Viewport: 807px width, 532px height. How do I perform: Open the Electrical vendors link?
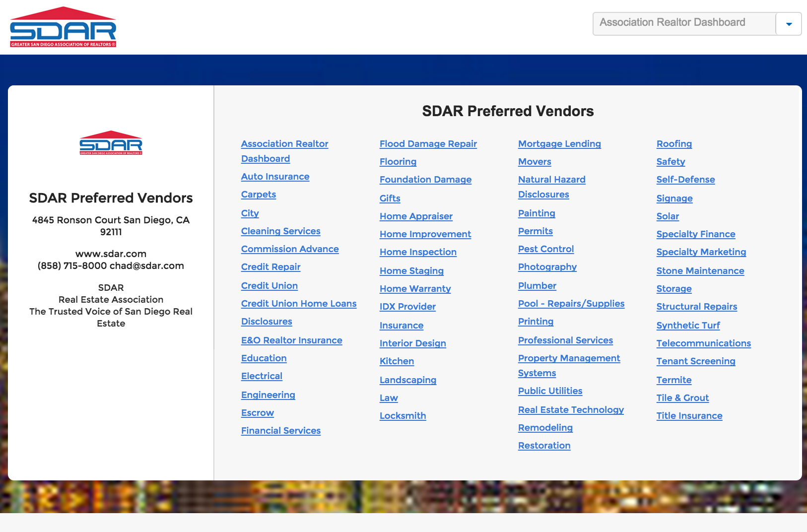tap(262, 376)
